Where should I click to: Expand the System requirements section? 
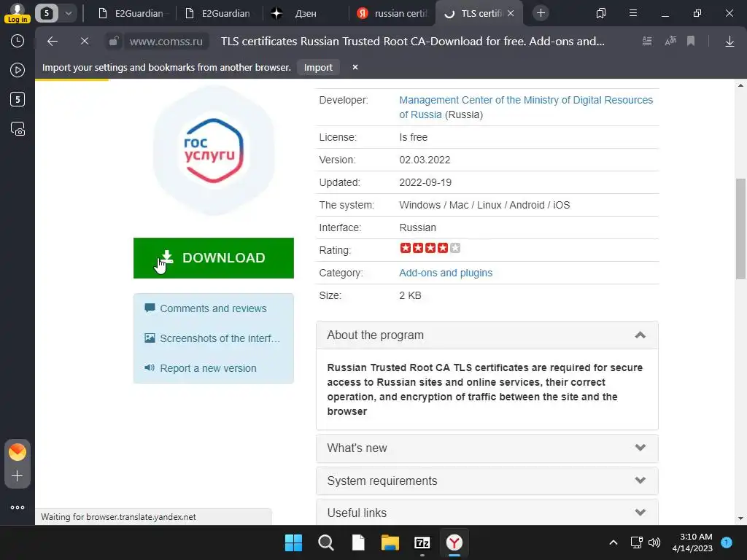tap(487, 481)
